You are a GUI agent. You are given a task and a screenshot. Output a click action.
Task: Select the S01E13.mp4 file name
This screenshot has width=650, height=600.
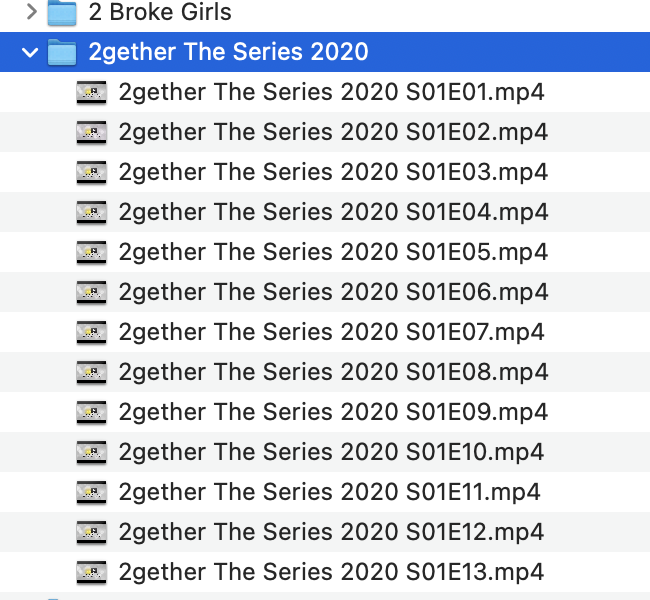[x=330, y=572]
